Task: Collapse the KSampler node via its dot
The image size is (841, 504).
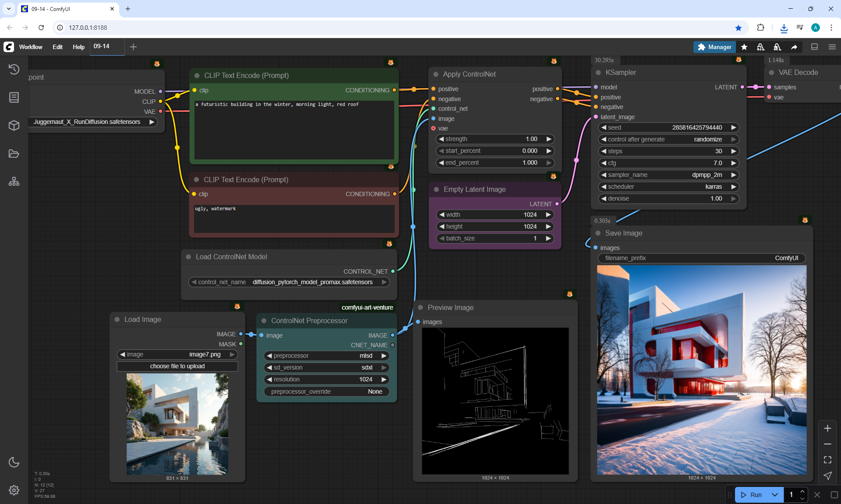Action: [x=598, y=73]
